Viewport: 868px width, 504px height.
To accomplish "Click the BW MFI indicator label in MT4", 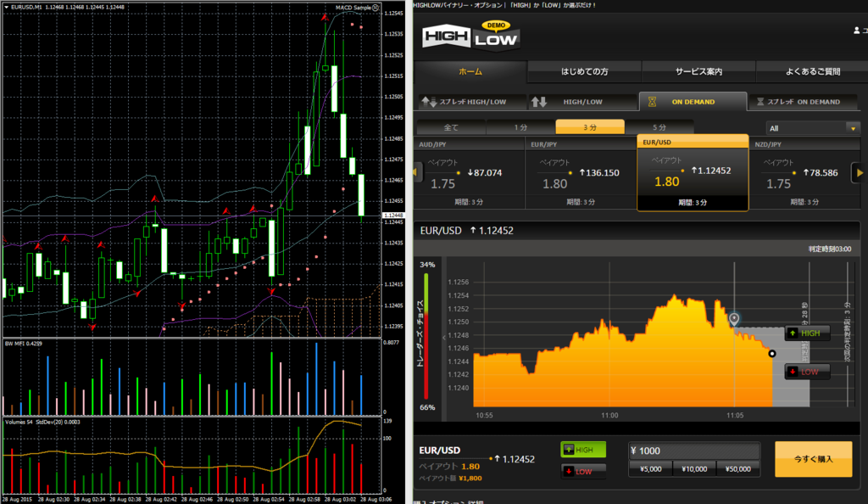I will pos(23,344).
